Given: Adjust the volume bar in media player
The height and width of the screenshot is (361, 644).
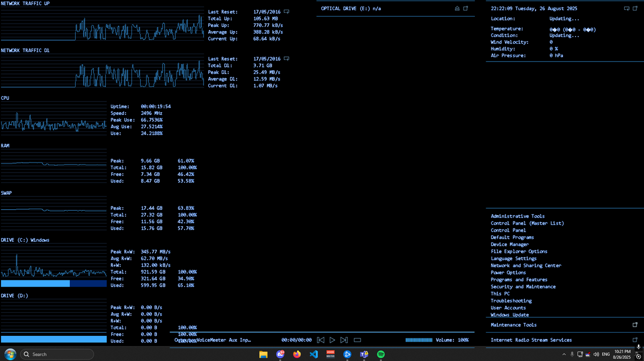Looking at the screenshot, I should (x=419, y=340).
